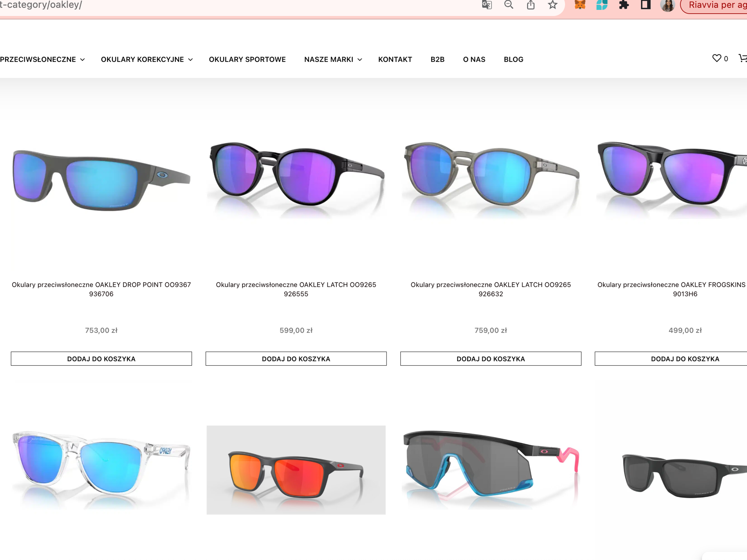747x560 pixels.
Task: Click the Google Translate icon in address bar
Action: (x=486, y=5)
